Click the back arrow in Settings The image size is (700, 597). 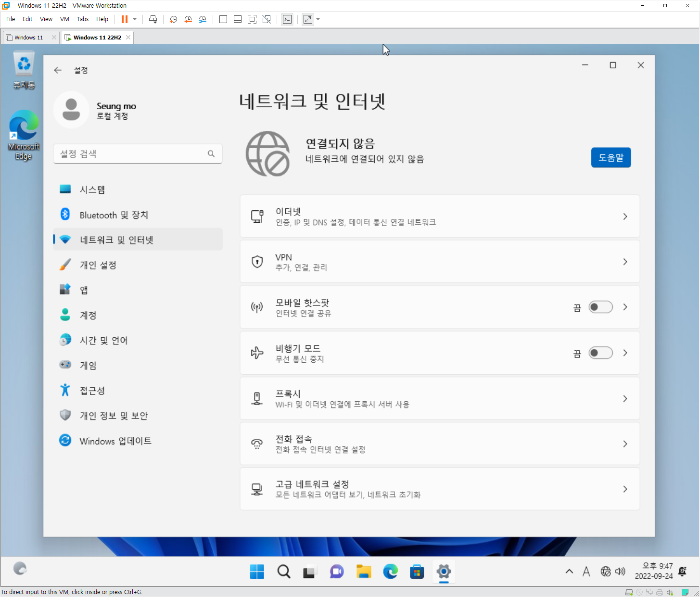[x=58, y=70]
